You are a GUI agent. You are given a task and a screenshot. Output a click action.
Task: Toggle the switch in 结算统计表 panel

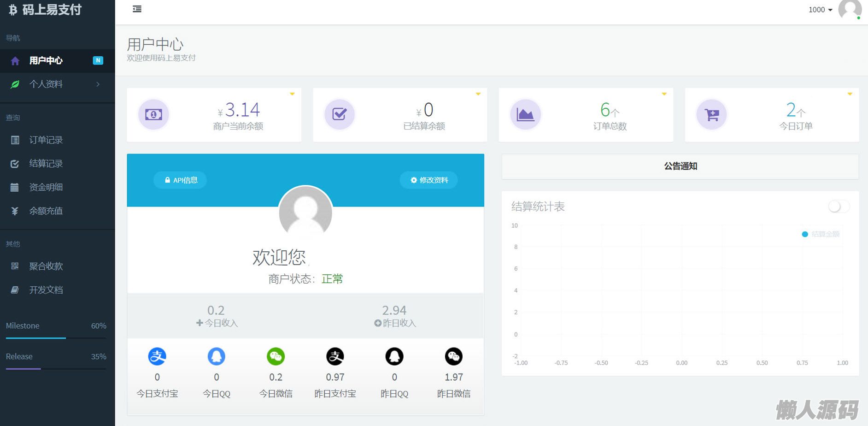point(838,207)
